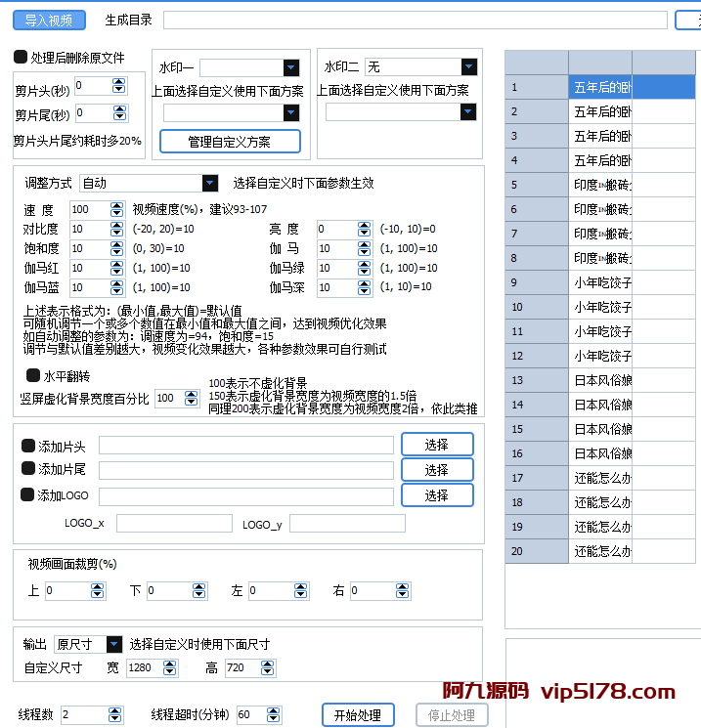This screenshot has height=728, width=701.
Task: Click the 线程超时 value field showing 60
Action: coord(252,714)
